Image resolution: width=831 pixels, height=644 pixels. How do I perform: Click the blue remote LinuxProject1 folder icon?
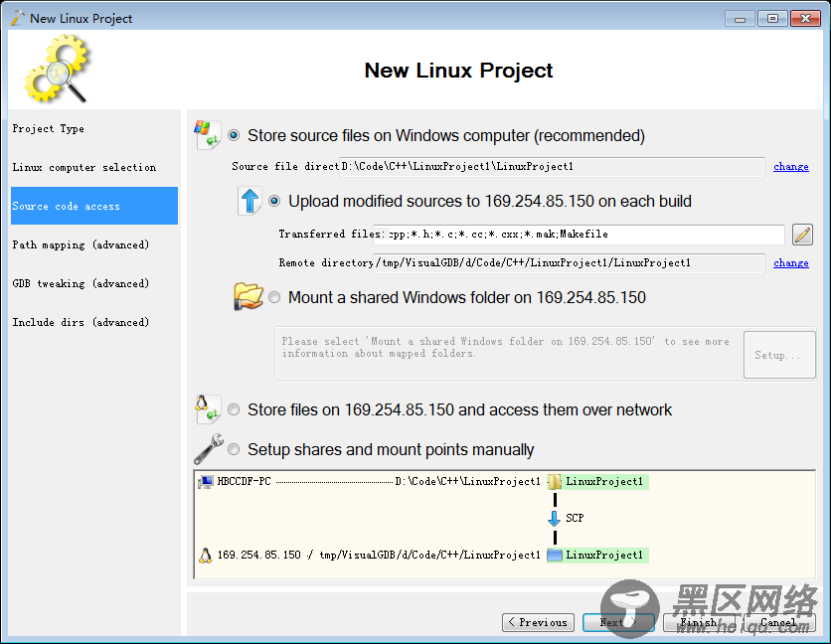555,555
